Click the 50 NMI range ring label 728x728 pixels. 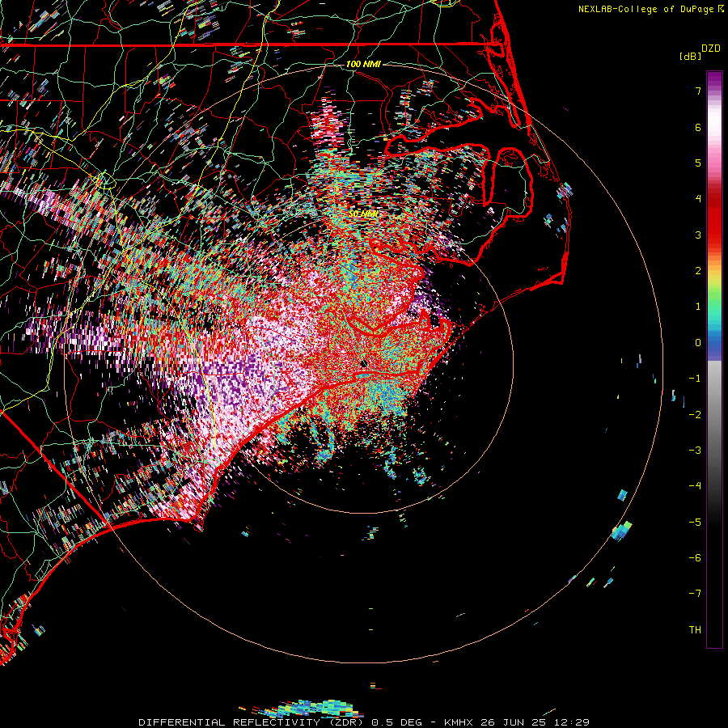click(363, 214)
